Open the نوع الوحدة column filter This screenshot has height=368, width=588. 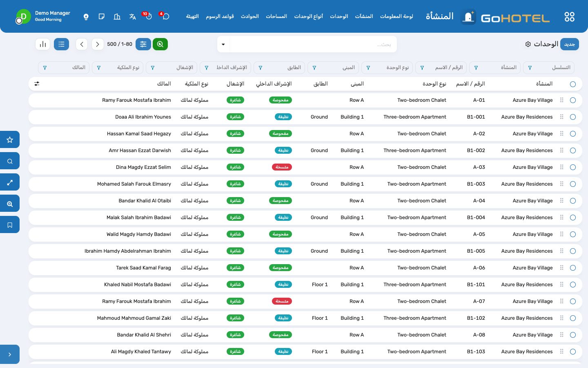point(368,68)
